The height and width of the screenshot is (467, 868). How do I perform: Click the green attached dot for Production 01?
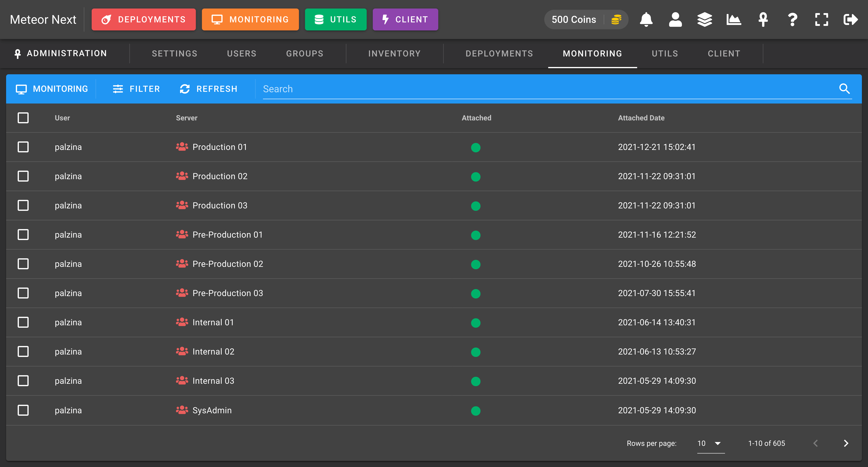click(476, 147)
